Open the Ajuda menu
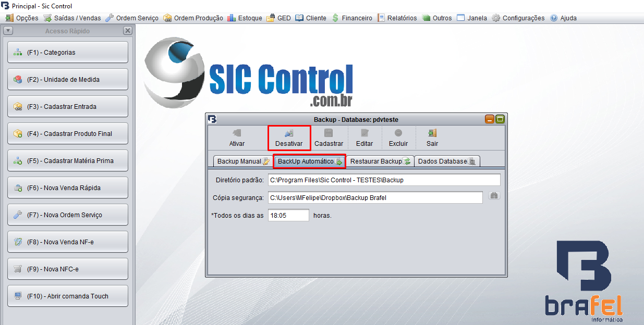The height and width of the screenshot is (325, 644). pyautogui.click(x=563, y=18)
